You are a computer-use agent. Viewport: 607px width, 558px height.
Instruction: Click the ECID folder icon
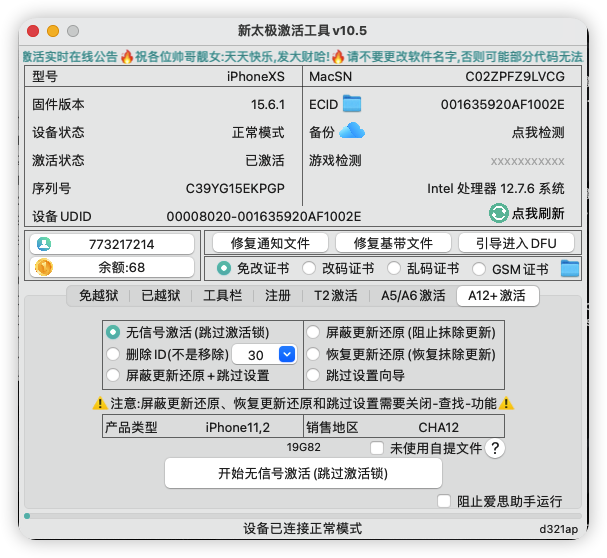(x=352, y=103)
